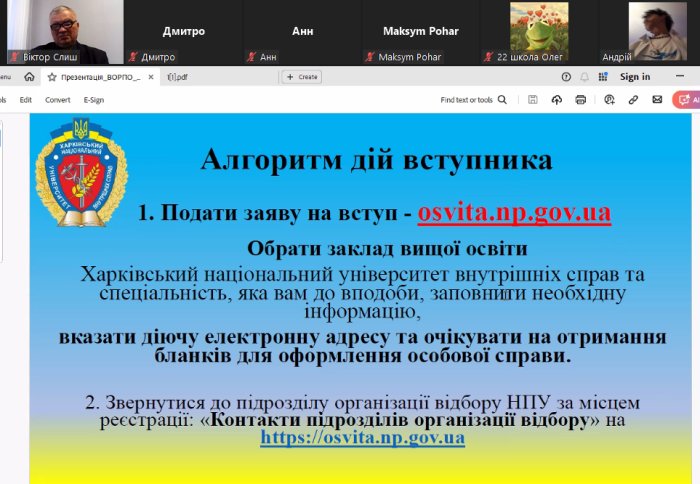Image resolution: width=700 pixels, height=484 pixels.
Task: Click the Save disk icon
Action: 533,100
